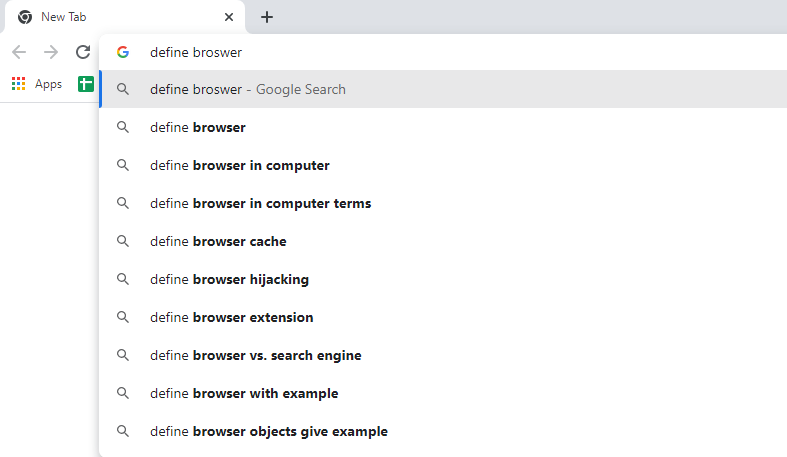The height and width of the screenshot is (457, 787).
Task: Click the Chrome icon on the New Tab tab
Action: pos(25,18)
